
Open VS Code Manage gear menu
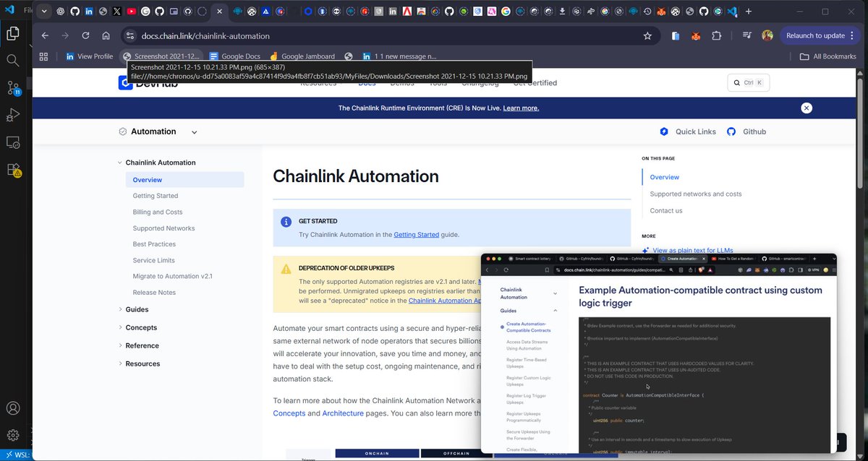(x=12, y=435)
